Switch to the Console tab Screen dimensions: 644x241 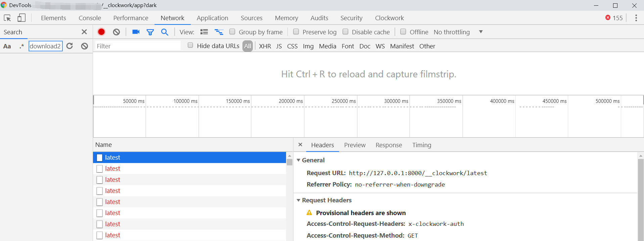90,18
